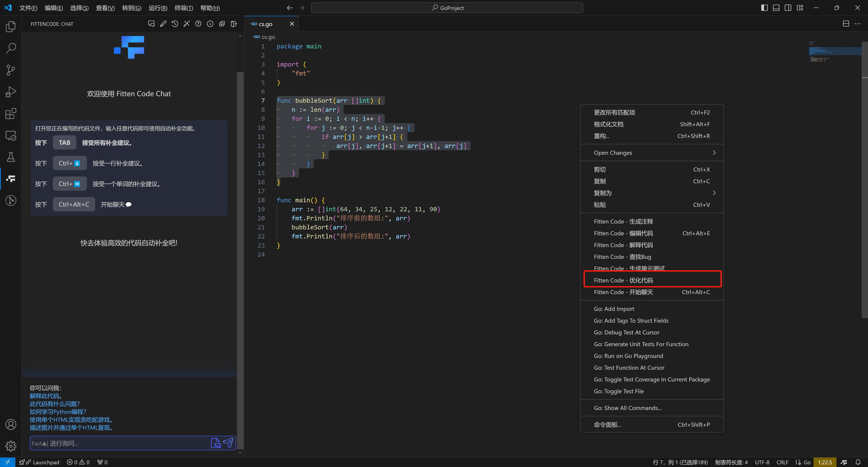868x467 pixels.
Task: Click the image upload icon in chat input
Action: click(x=216, y=443)
